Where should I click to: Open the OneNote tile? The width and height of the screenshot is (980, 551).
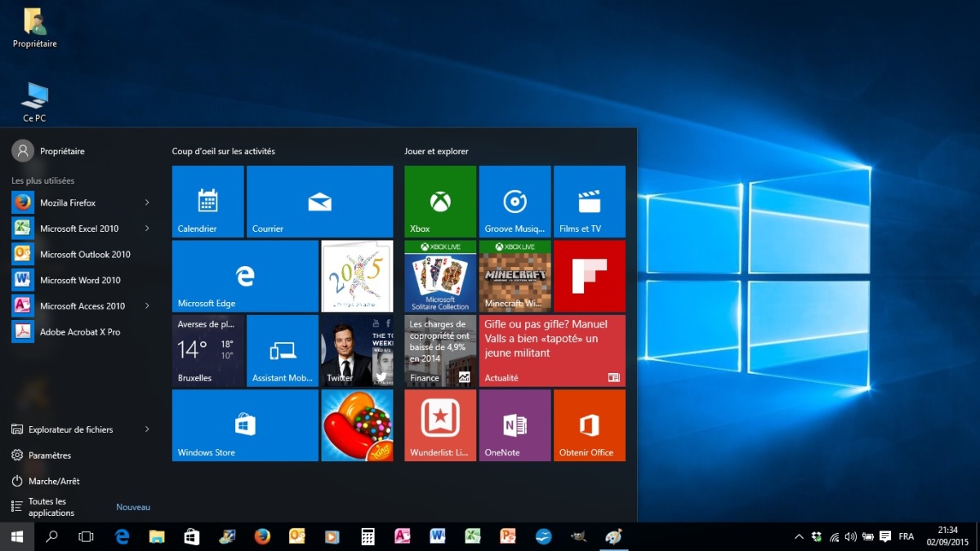[x=514, y=425]
